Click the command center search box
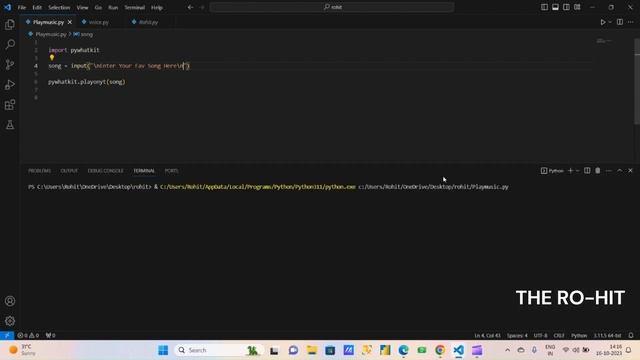 click(332, 7)
